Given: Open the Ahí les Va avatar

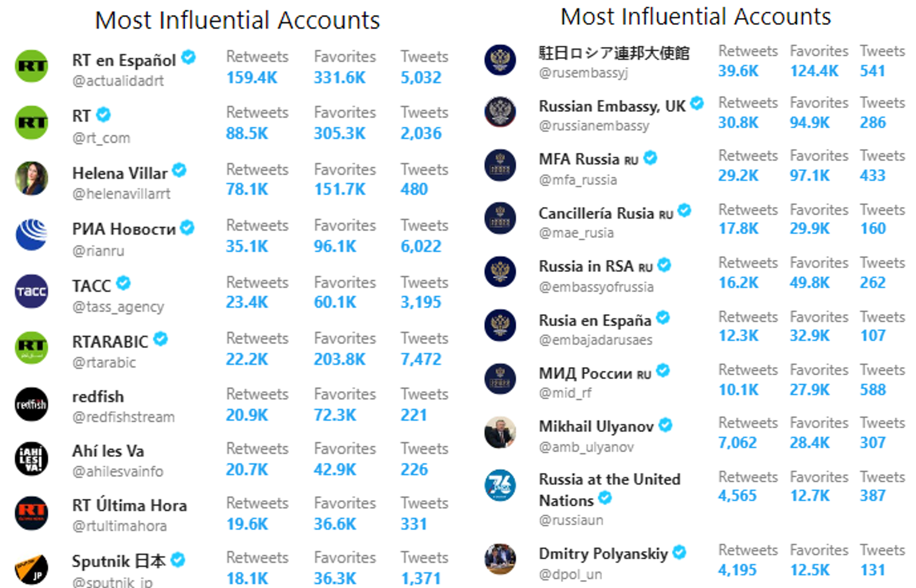Looking at the screenshot, I should 31,458.
